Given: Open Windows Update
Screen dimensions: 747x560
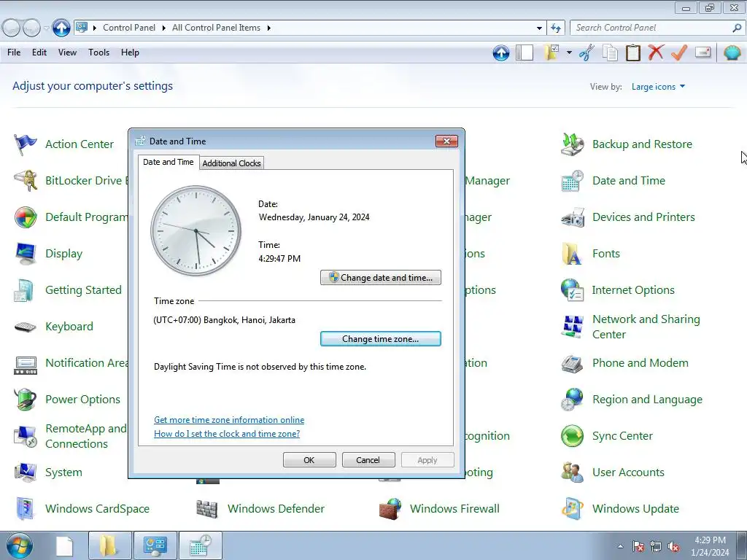Looking at the screenshot, I should 620,509.
